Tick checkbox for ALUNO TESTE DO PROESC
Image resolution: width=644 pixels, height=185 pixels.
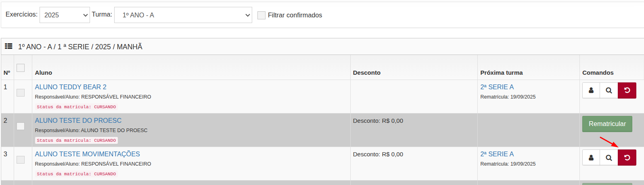point(21,126)
